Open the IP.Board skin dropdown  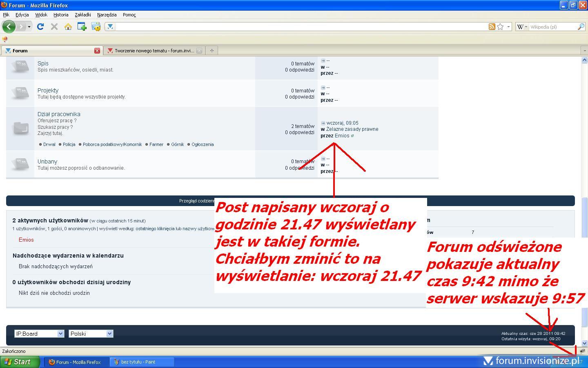point(39,334)
